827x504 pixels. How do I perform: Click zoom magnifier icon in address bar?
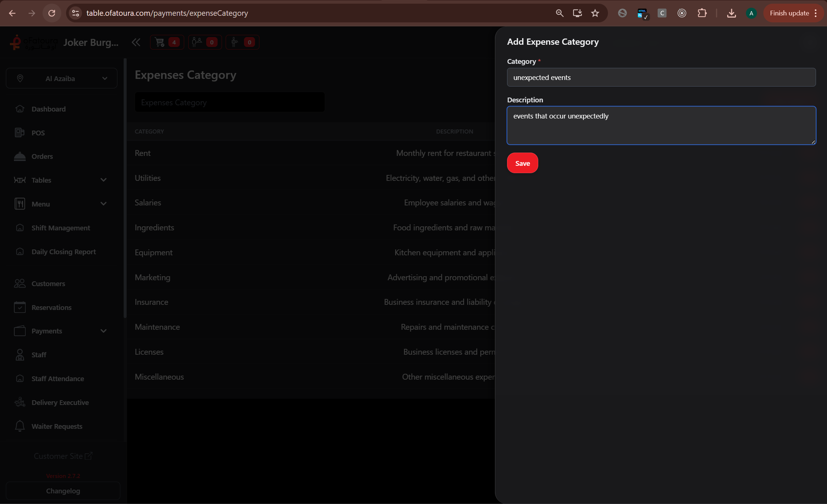pos(559,13)
